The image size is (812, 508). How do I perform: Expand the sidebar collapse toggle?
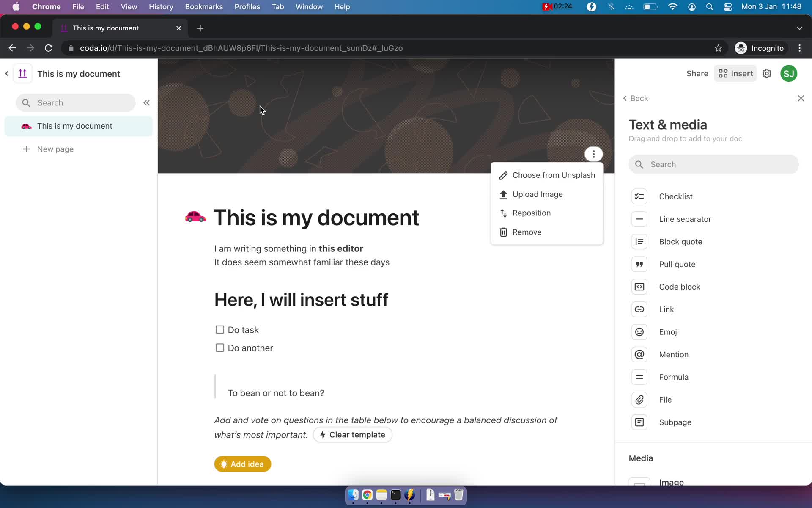point(146,102)
